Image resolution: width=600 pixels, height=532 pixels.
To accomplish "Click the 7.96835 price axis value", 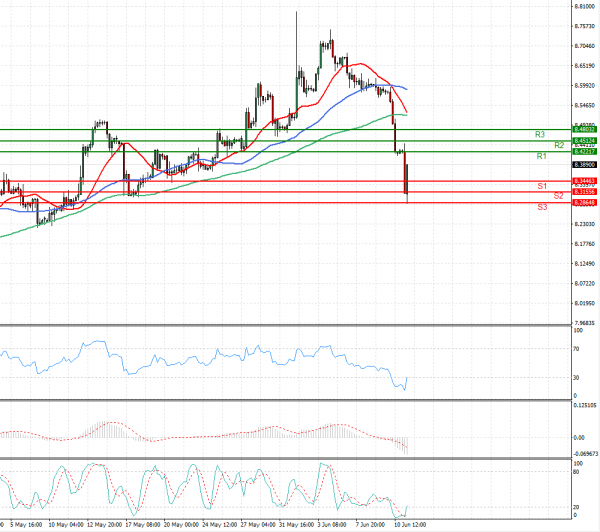I will point(585,323).
